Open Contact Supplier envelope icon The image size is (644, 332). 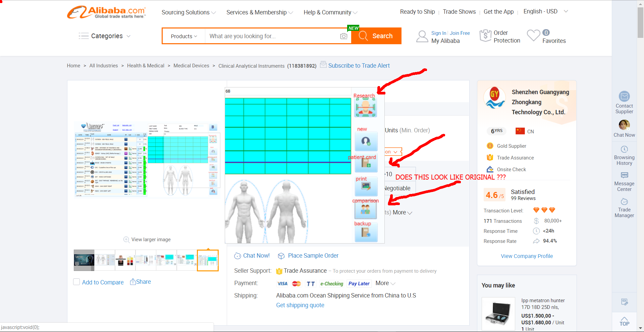(624, 96)
